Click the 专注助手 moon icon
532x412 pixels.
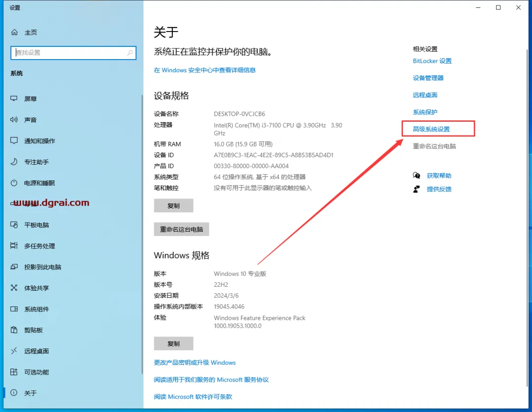point(14,162)
